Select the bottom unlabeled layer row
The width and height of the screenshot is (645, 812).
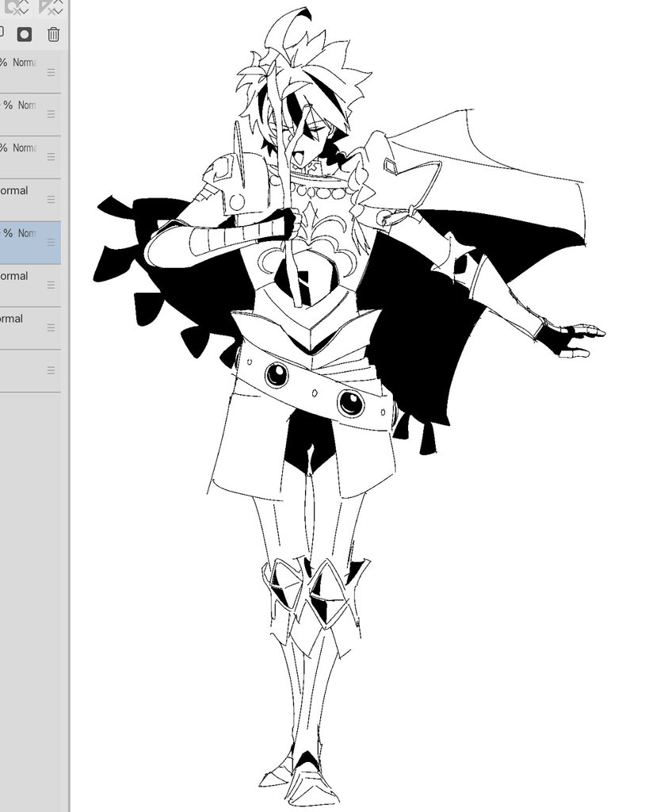(x=30, y=371)
